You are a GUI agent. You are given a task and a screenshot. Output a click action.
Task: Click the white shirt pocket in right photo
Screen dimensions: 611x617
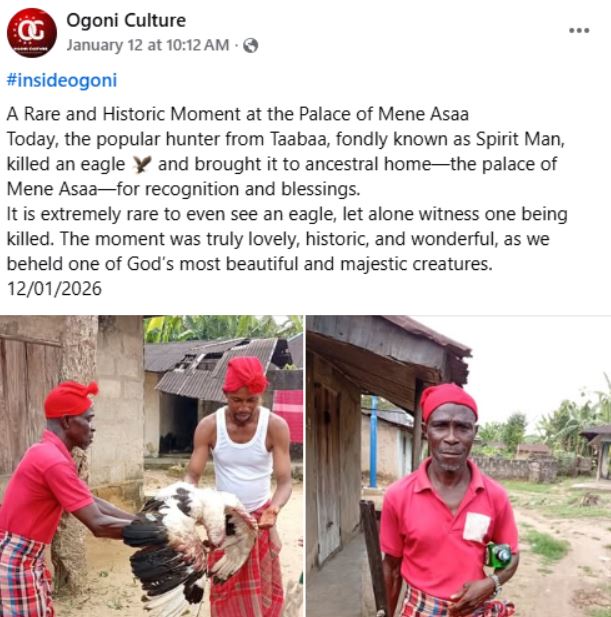coord(478,527)
